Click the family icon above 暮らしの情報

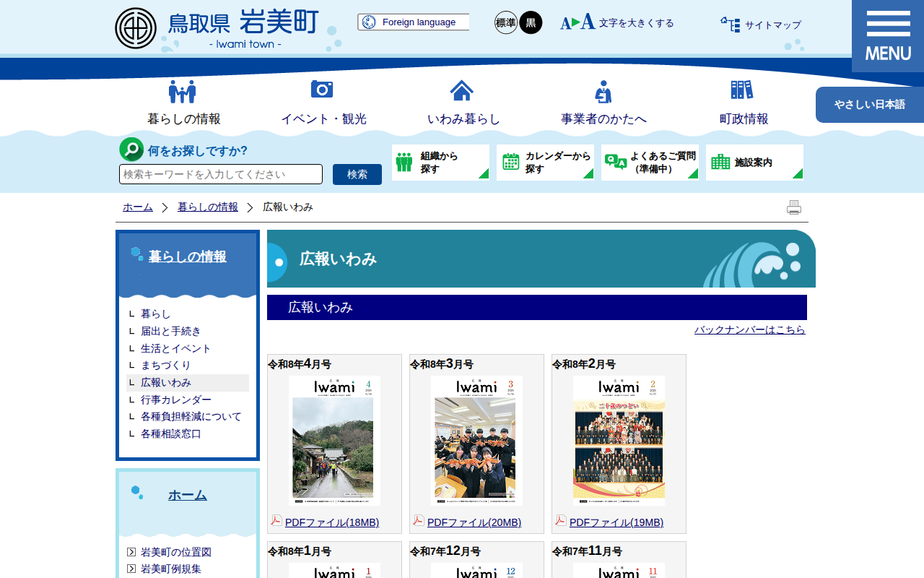183,91
